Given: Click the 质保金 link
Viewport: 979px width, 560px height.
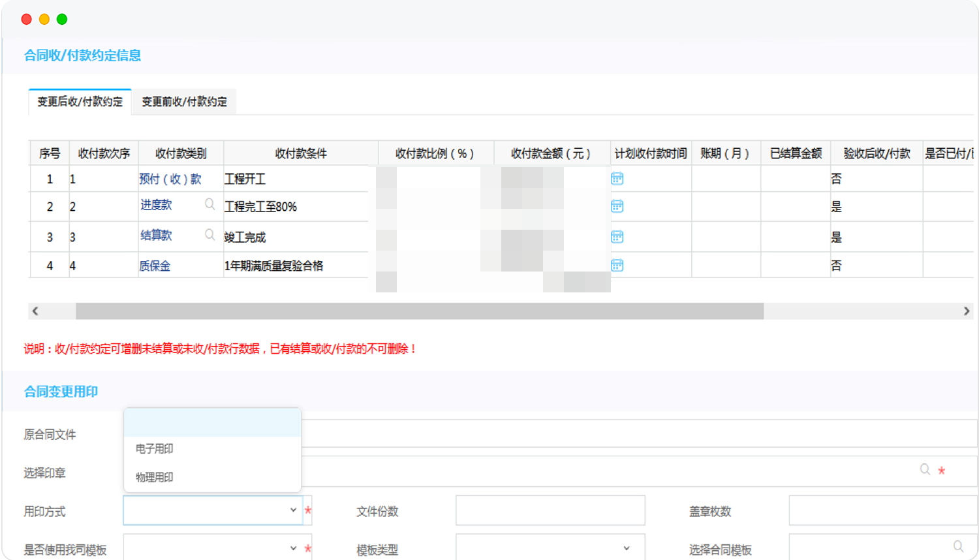Looking at the screenshot, I should pyautogui.click(x=155, y=266).
